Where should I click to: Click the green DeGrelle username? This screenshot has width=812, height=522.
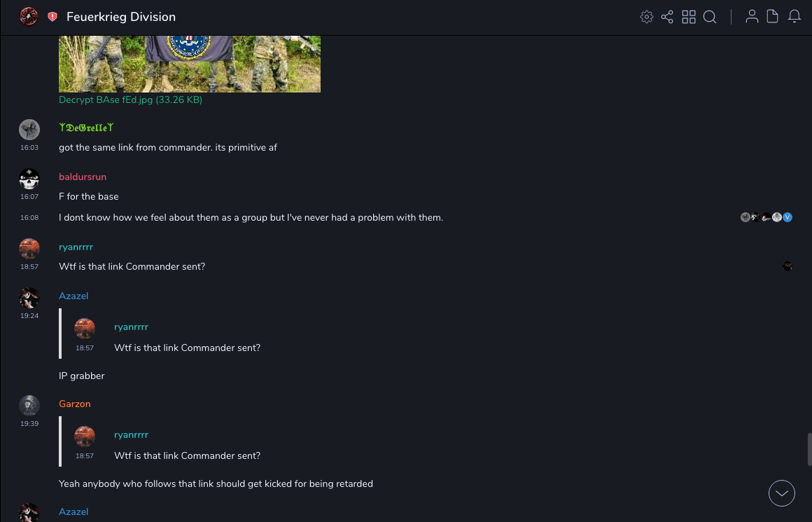(x=86, y=128)
